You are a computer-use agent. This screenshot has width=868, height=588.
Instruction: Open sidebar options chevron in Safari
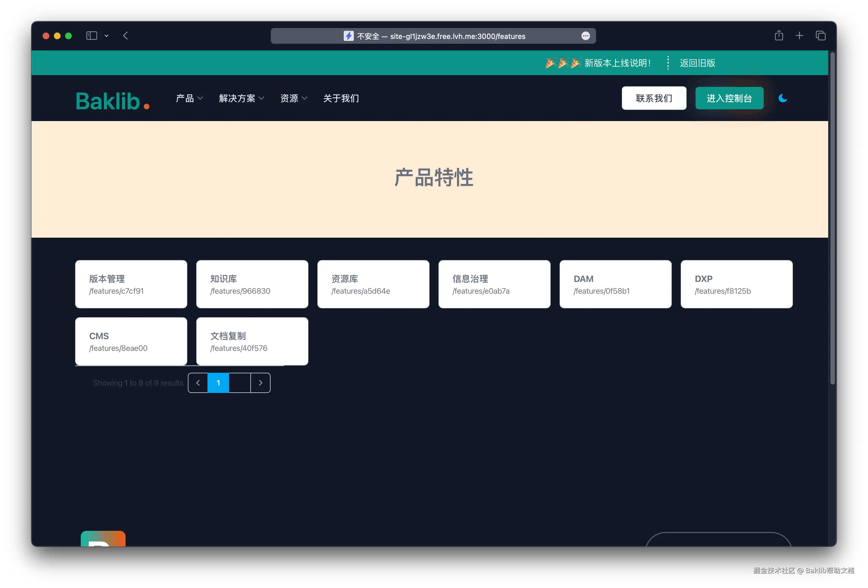point(107,36)
